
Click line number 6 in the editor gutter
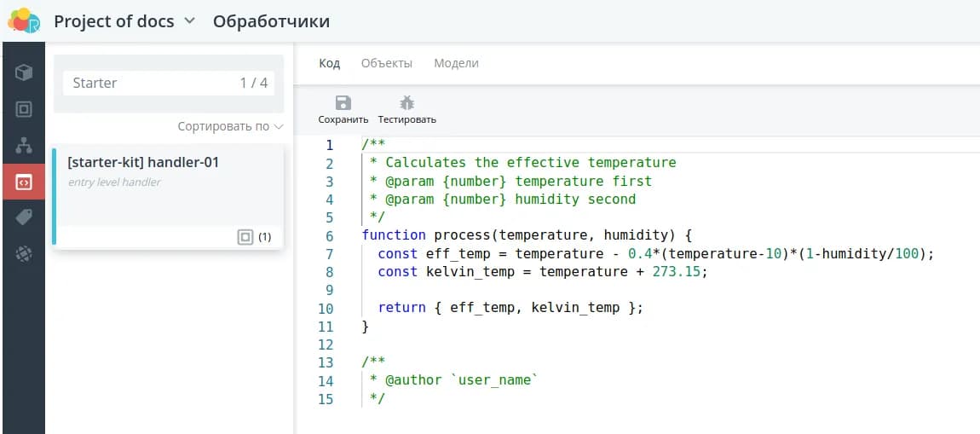coord(329,235)
